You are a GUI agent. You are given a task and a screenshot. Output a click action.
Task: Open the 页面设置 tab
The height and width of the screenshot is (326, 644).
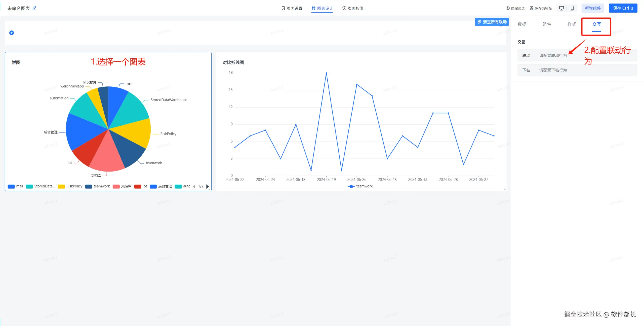(x=292, y=8)
